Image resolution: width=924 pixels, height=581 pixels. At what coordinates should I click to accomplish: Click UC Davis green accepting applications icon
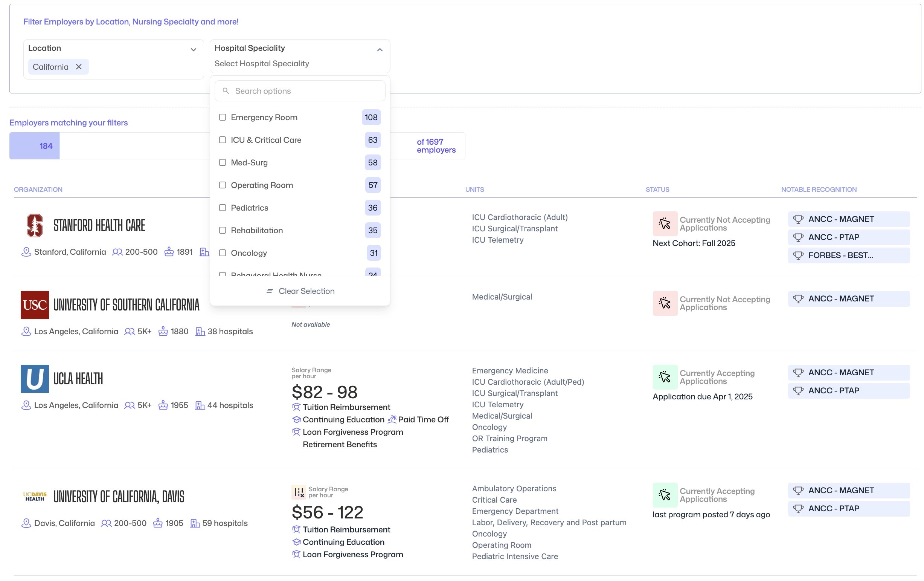pos(665,495)
